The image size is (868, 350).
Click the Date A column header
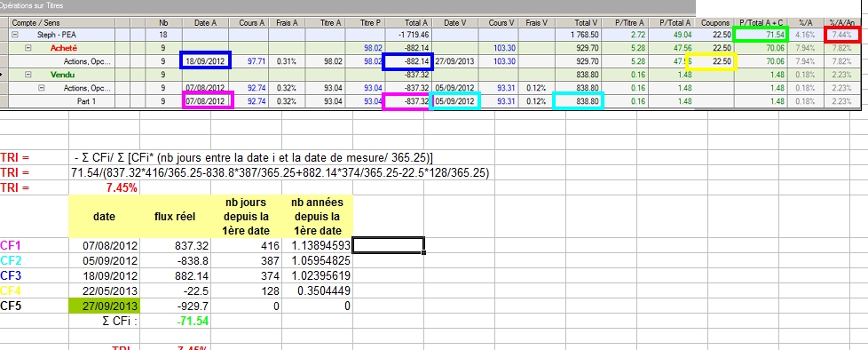point(205,22)
